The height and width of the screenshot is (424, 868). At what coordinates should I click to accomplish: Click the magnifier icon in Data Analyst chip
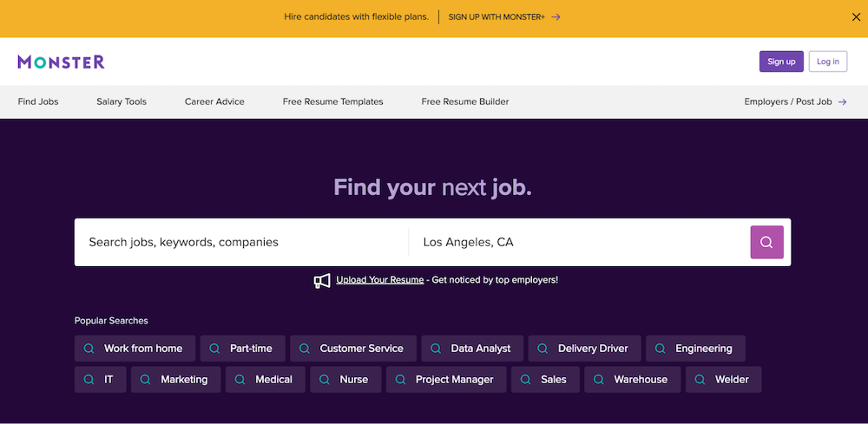click(x=436, y=349)
